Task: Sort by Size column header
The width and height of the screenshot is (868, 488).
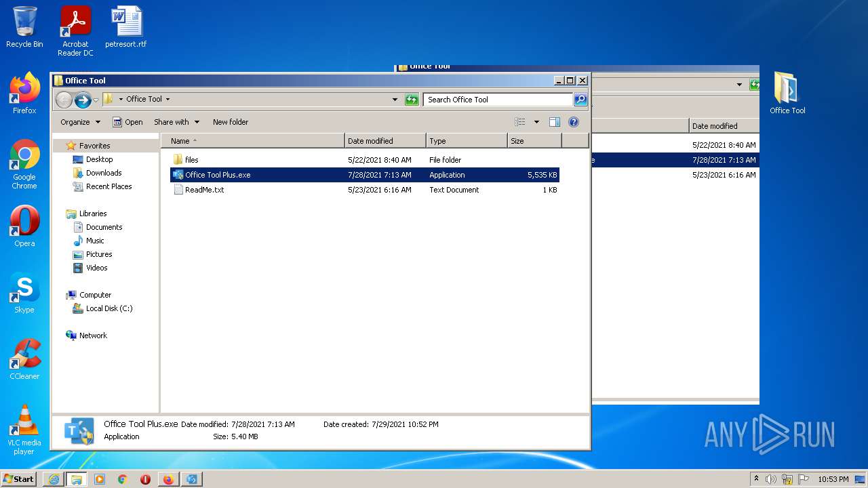Action: (534, 141)
